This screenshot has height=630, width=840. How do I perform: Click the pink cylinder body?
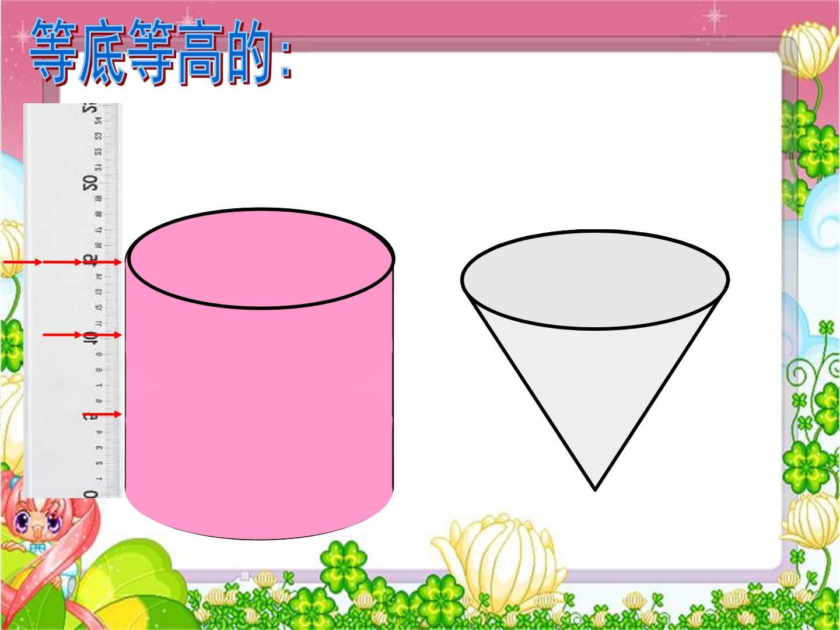[260, 408]
